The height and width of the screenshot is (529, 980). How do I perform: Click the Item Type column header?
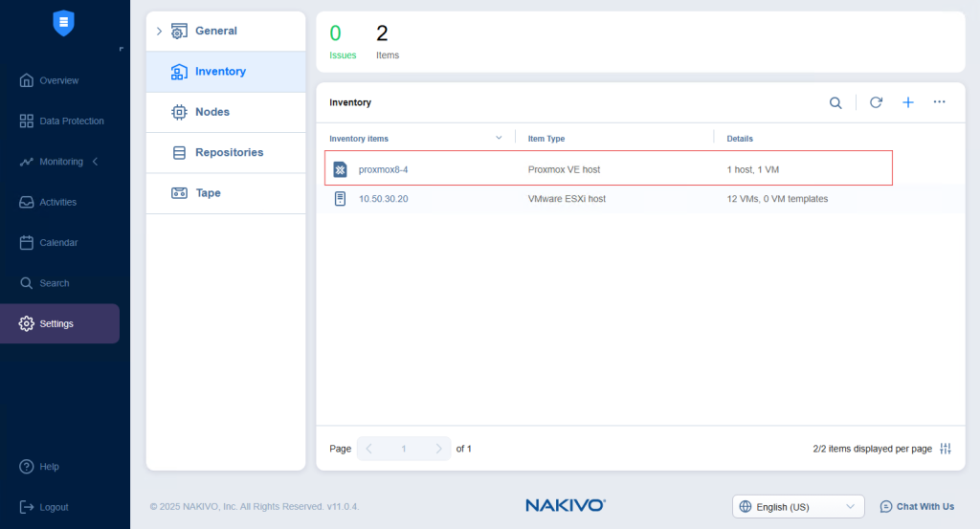click(x=546, y=139)
